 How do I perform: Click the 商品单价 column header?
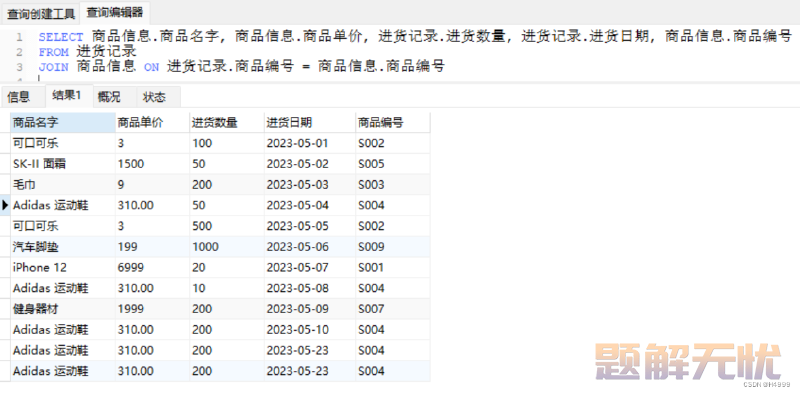click(153, 122)
